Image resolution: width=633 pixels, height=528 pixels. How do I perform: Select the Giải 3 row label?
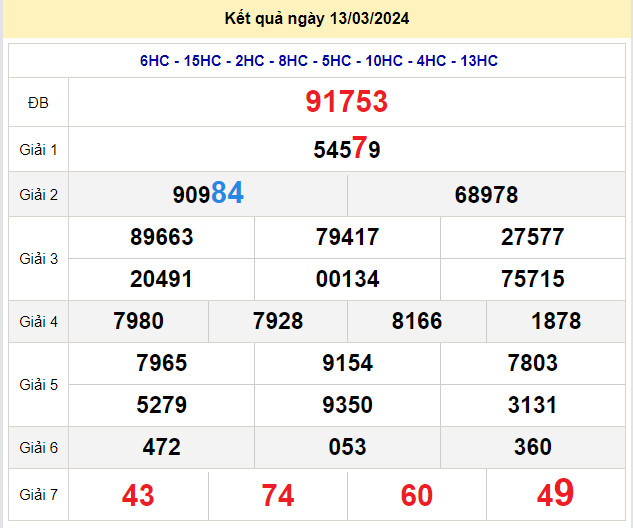click(x=38, y=259)
